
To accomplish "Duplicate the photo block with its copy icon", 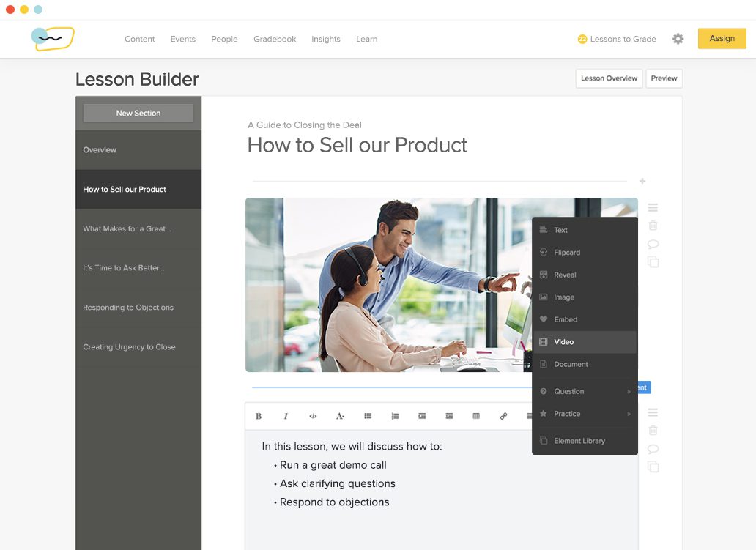I will pos(653,262).
